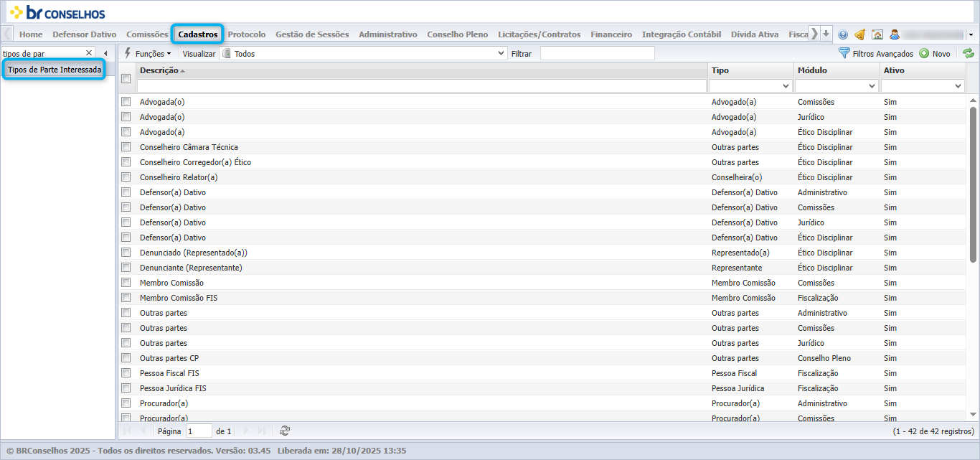
Task: Open the help question-mark icon
Action: click(x=843, y=34)
